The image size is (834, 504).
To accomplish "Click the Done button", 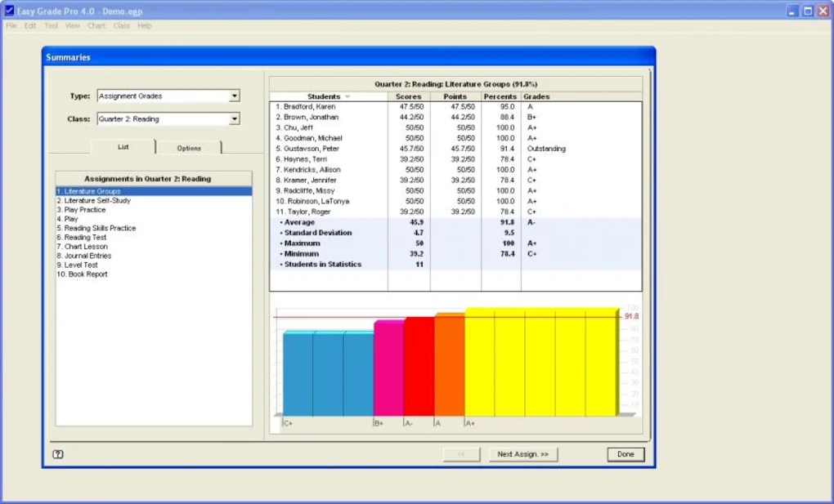I will 625,454.
